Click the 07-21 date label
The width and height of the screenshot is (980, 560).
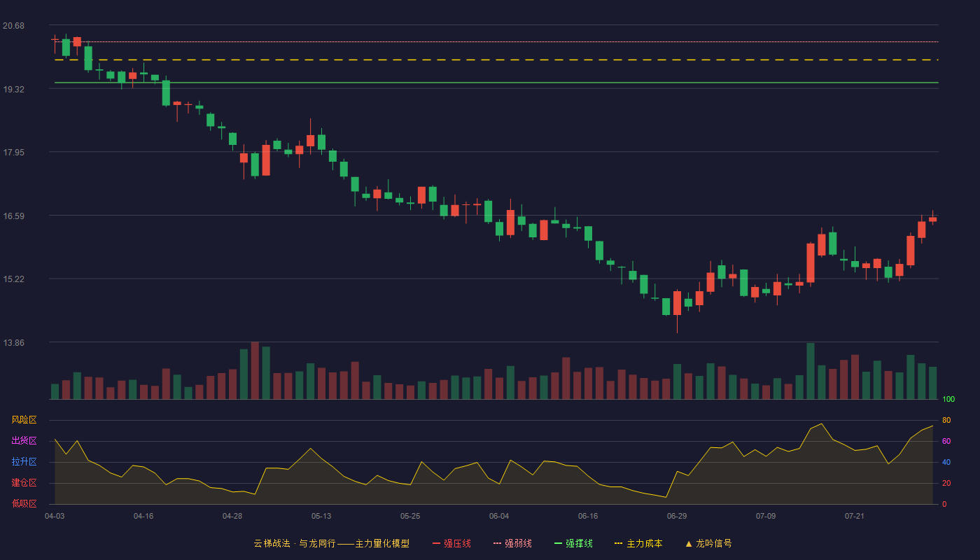coord(855,516)
